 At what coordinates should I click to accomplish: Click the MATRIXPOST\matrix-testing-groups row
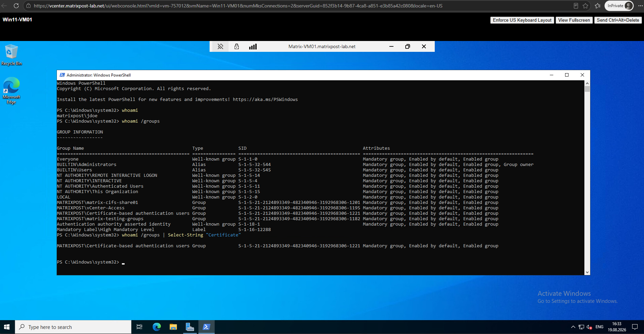coord(278,219)
